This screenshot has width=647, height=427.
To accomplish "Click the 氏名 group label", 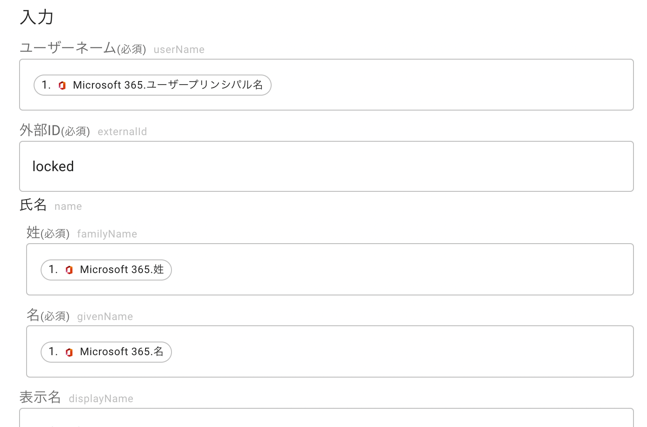I will coord(33,205).
